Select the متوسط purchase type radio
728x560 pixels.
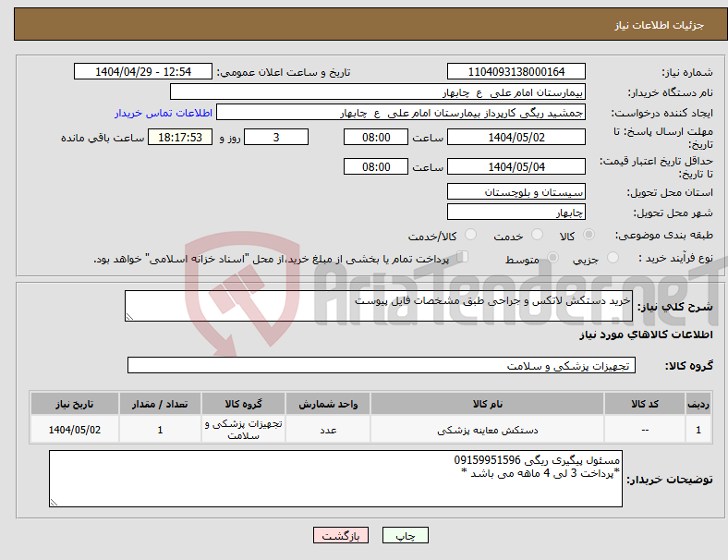[552, 258]
